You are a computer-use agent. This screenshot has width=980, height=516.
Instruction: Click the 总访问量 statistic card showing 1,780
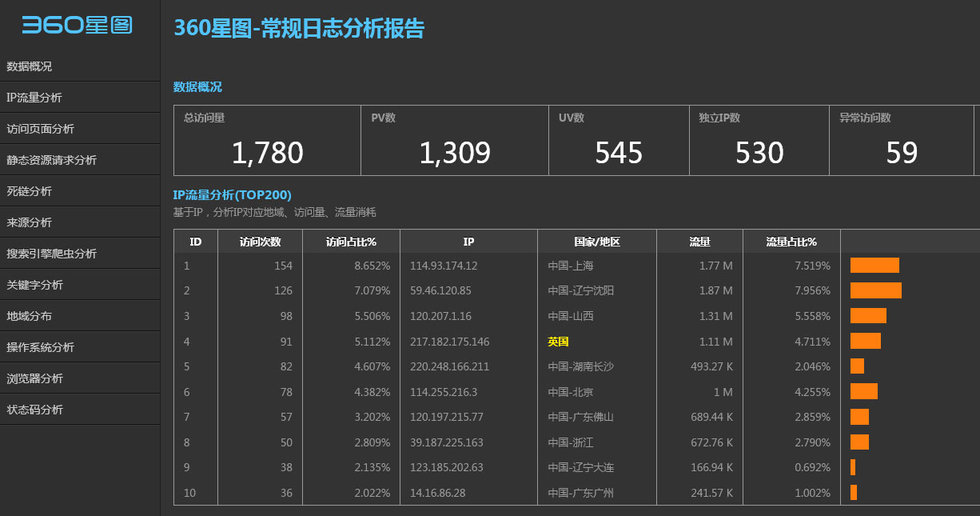tap(266, 140)
